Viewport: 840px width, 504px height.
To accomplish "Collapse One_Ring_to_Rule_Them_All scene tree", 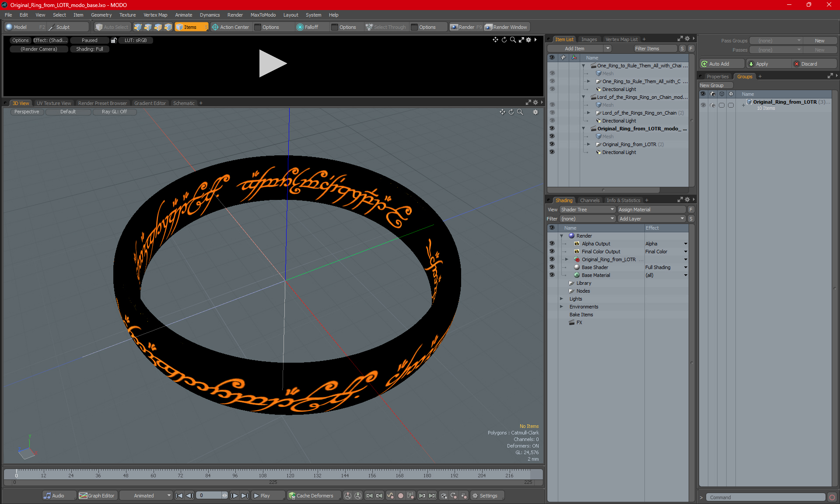I will pyautogui.click(x=583, y=66).
